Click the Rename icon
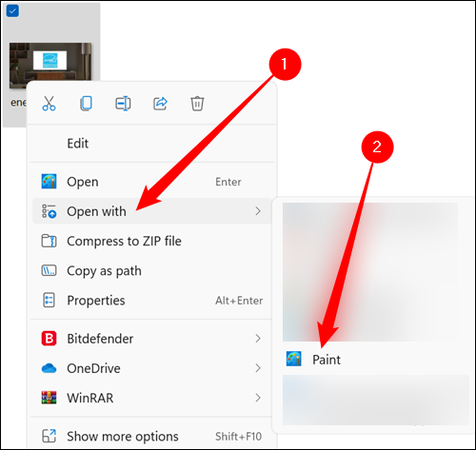The width and height of the screenshot is (476, 450). [123, 104]
